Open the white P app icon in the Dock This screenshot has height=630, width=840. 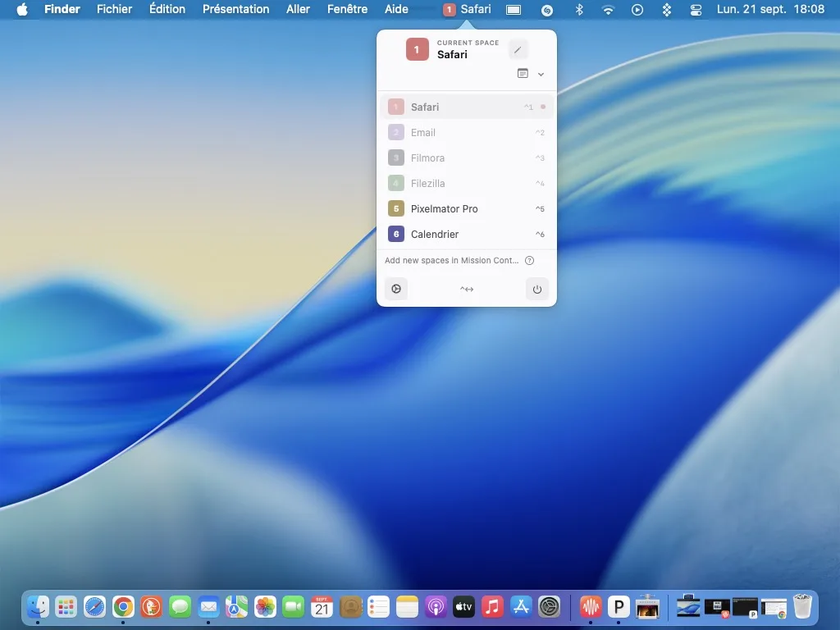[x=619, y=606]
